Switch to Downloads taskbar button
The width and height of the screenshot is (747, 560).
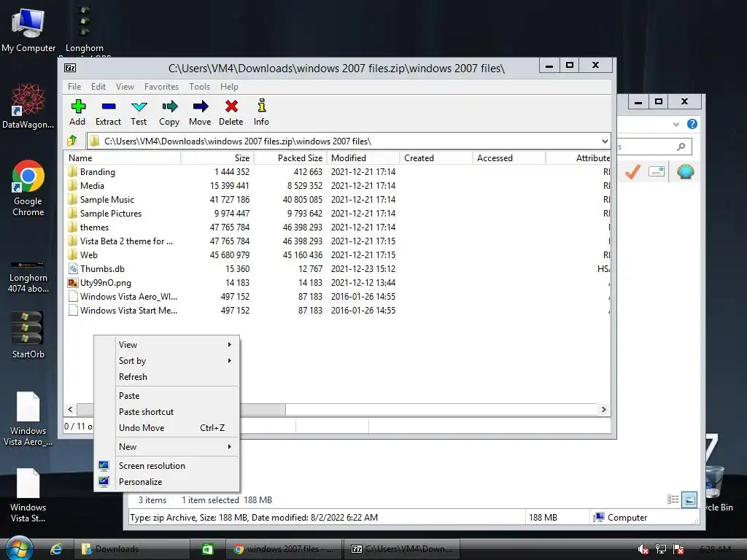131,549
